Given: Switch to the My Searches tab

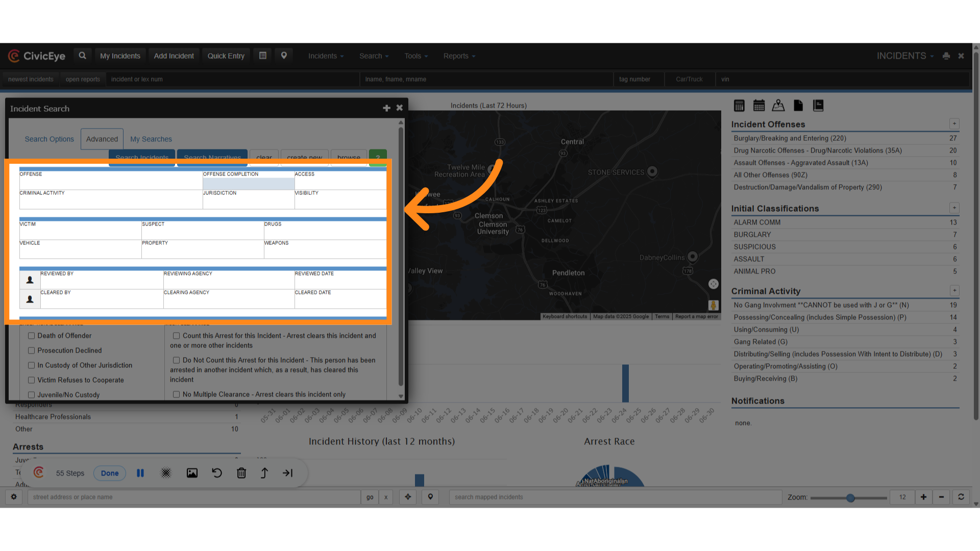Looking at the screenshot, I should 151,139.
